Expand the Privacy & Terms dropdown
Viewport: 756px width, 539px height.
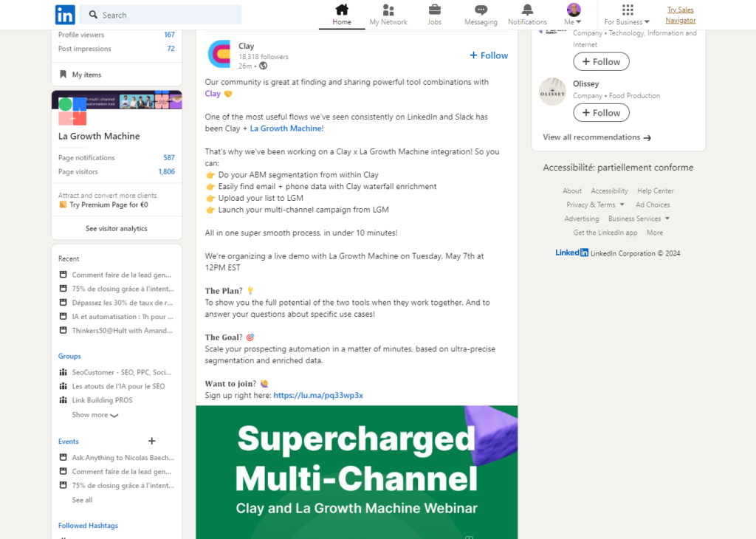tap(595, 205)
